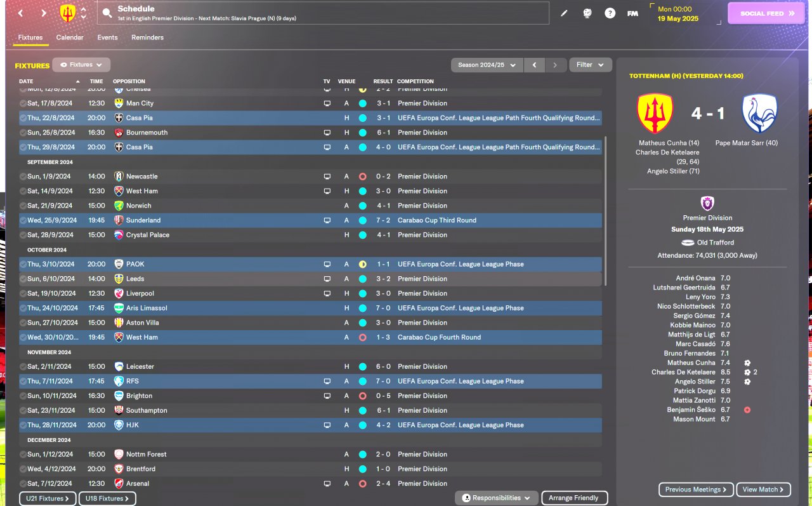The height and width of the screenshot is (506, 812).
Task: Click the Brighton club badge
Action: tap(119, 396)
